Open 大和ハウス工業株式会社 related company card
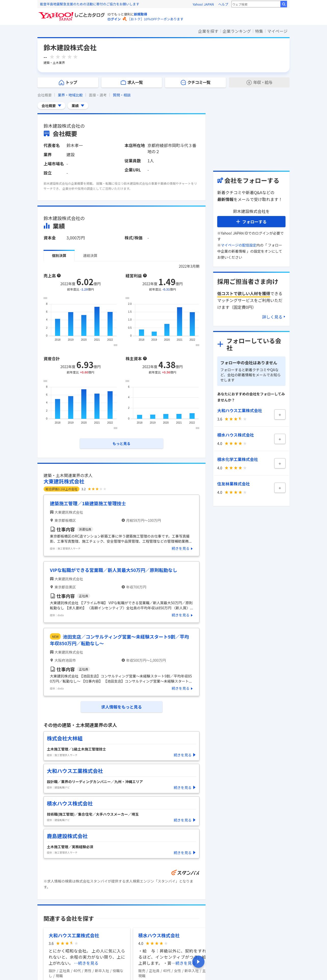 [74, 935]
